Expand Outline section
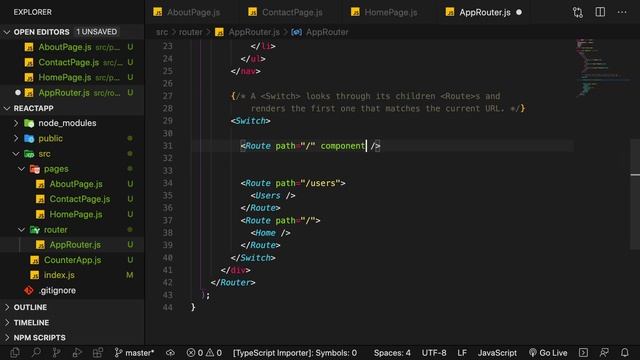 point(72,307)
